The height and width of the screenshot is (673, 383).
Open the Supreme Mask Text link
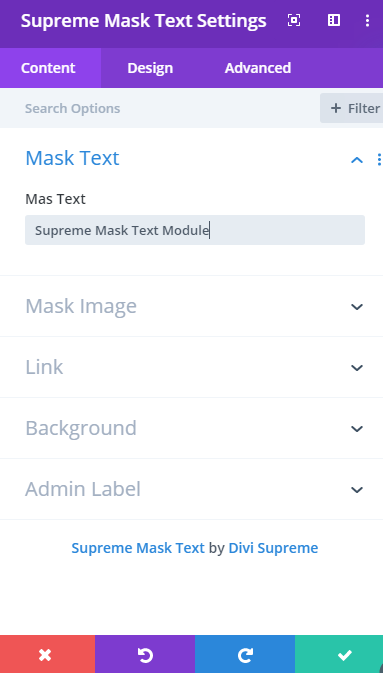138,548
